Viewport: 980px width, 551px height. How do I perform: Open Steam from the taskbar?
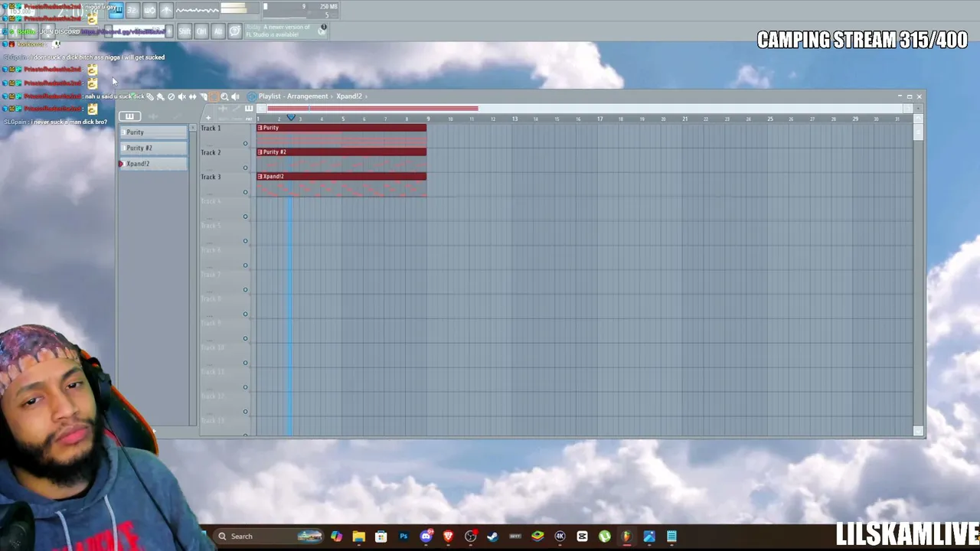[x=492, y=536]
